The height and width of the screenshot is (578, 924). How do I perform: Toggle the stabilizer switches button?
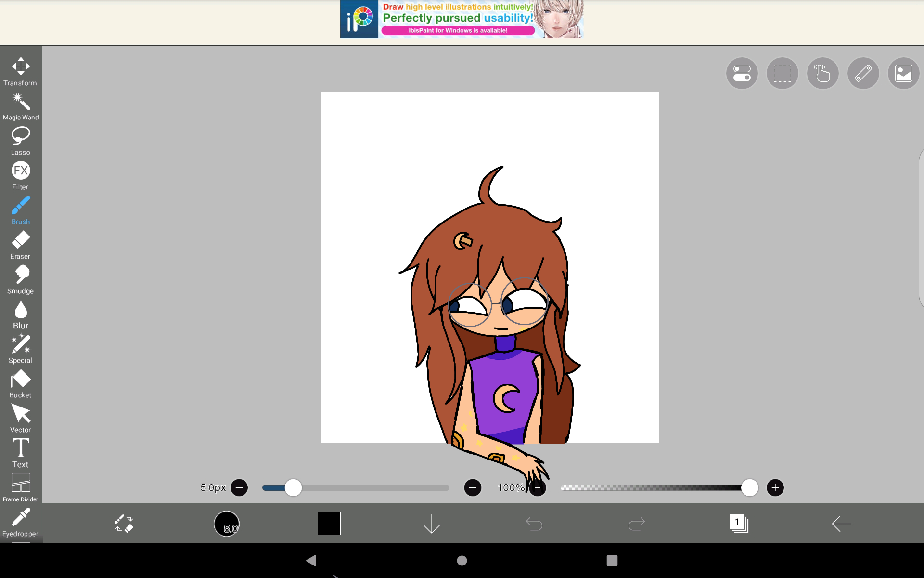742,73
